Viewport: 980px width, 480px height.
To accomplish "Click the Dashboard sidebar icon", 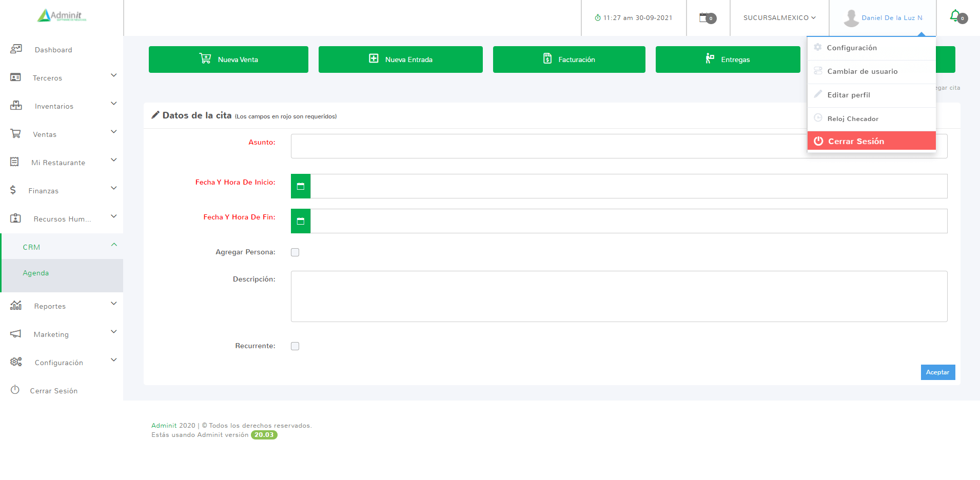I will tap(16, 49).
